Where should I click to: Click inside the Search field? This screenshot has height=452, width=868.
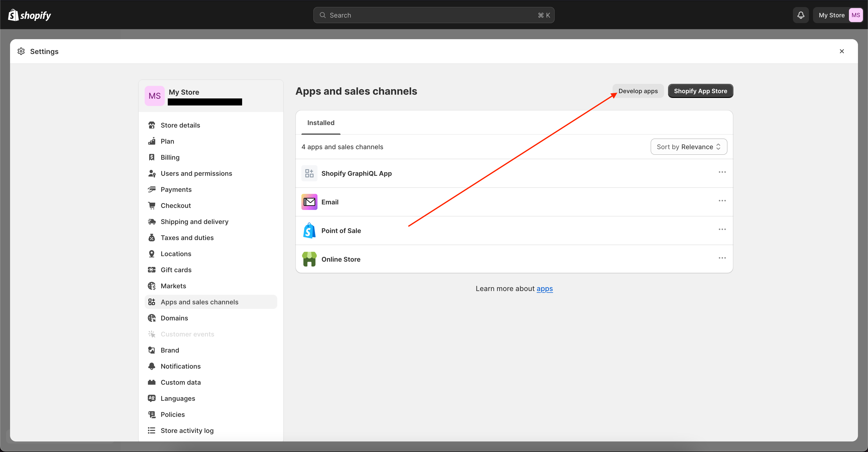434,15
